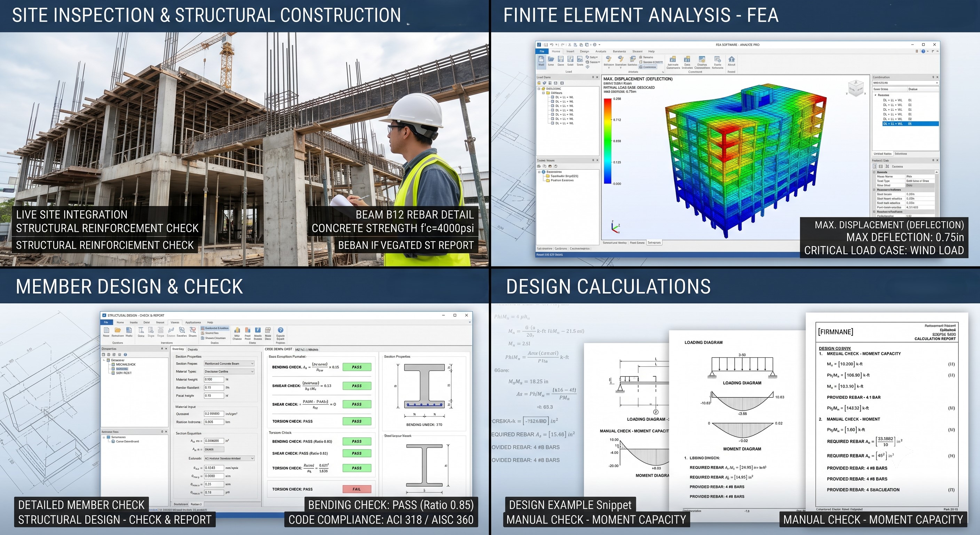
Task: Open the Applitsiowea tab in Structural Design
Action: [193, 323]
